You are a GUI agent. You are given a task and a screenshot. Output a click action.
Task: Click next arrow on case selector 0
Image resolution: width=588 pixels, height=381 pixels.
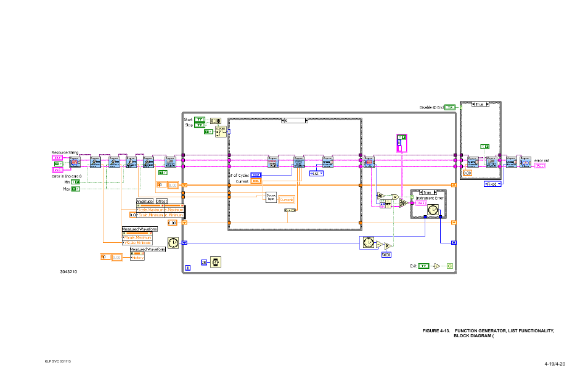306,120
